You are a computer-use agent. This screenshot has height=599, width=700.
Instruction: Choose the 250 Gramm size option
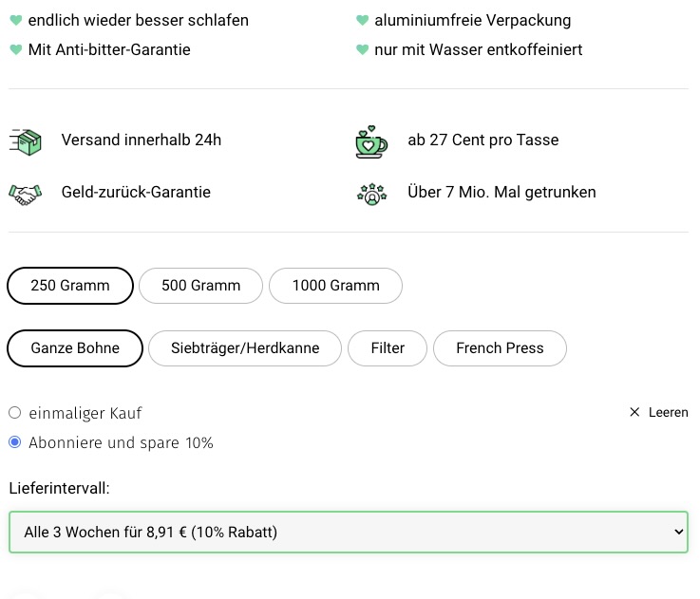70,286
